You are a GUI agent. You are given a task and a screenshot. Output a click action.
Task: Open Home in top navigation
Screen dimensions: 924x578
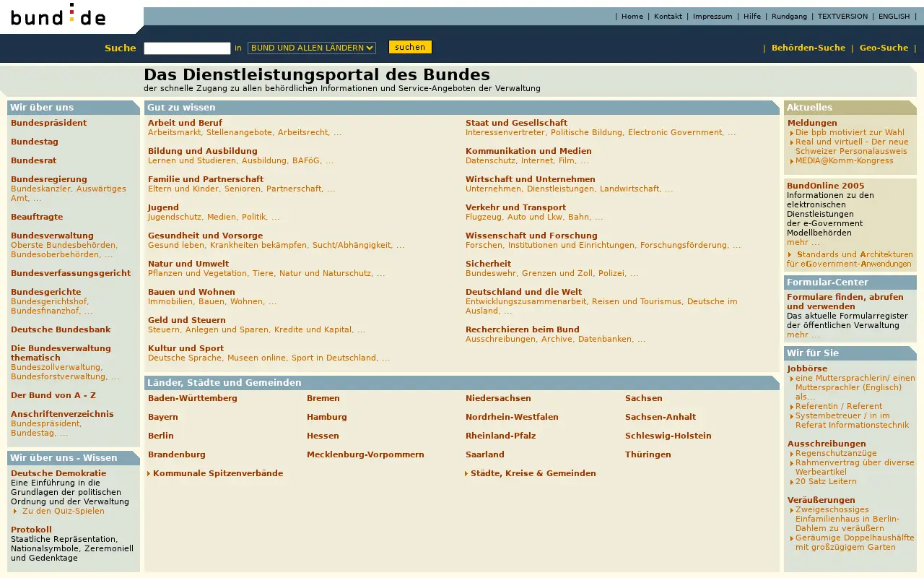632,17
